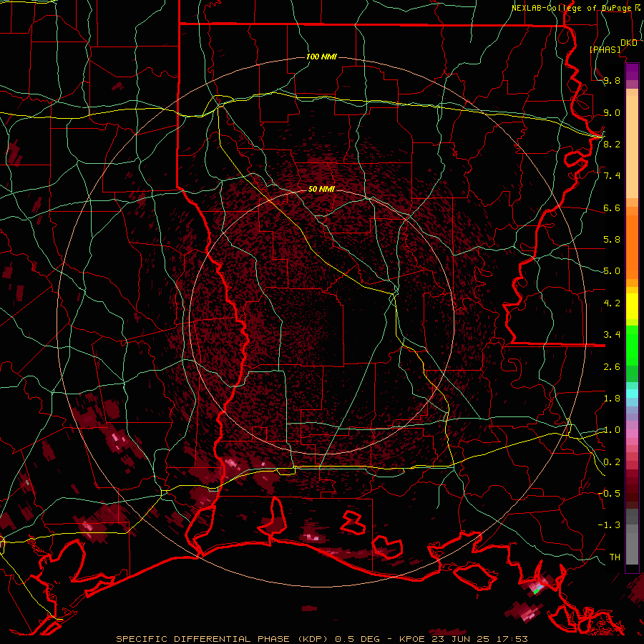This screenshot has width=644, height=644.
Task: Select the 9.0 scale value
Action: tap(612, 112)
